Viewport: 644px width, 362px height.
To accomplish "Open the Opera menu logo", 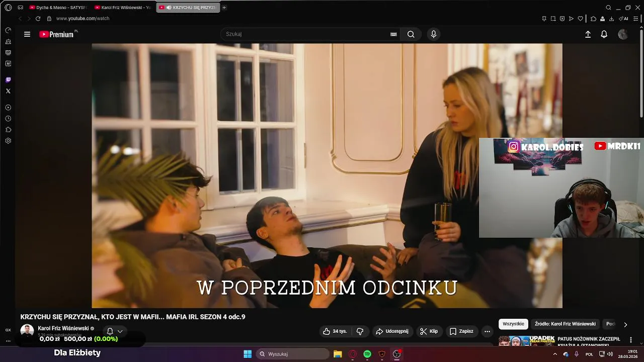I will 8,8.
